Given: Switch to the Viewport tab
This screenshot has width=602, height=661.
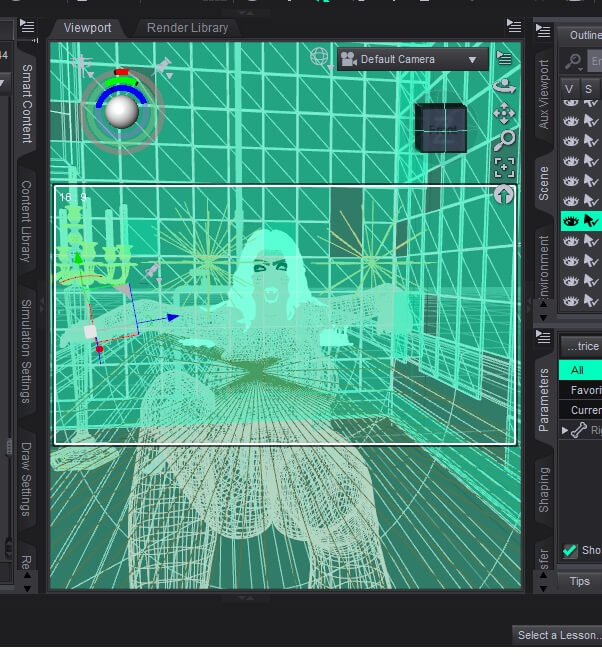Looking at the screenshot, I should tap(87, 28).
